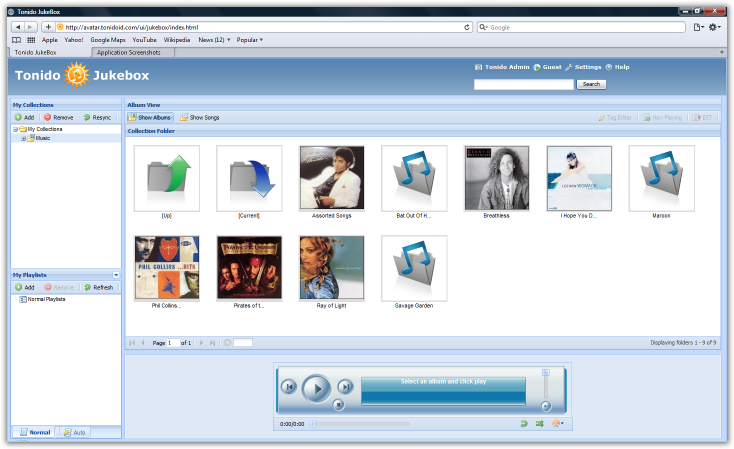Viewport: 734px width, 449px height.
Task: Refresh the playlists list
Action: [98, 287]
